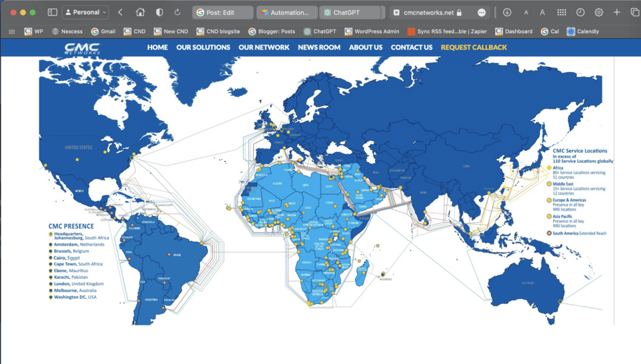Click REQUEST CALLBACK in site navigation

474,48
